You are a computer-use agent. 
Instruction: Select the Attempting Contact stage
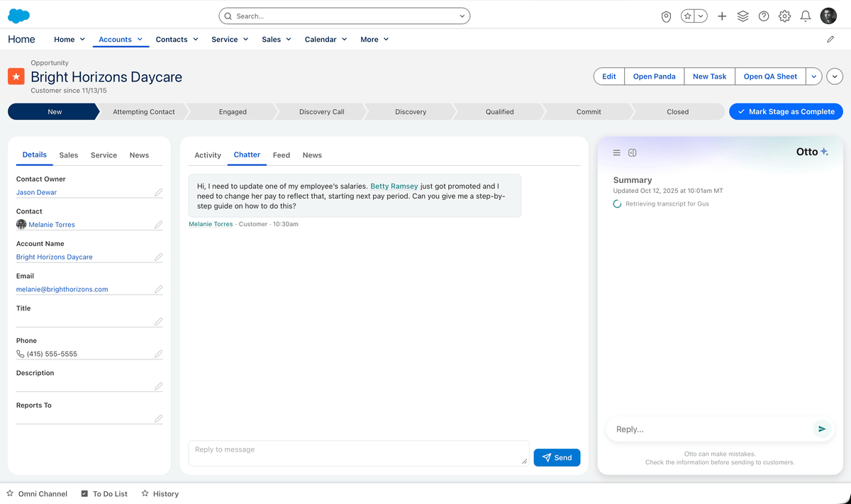tap(143, 111)
